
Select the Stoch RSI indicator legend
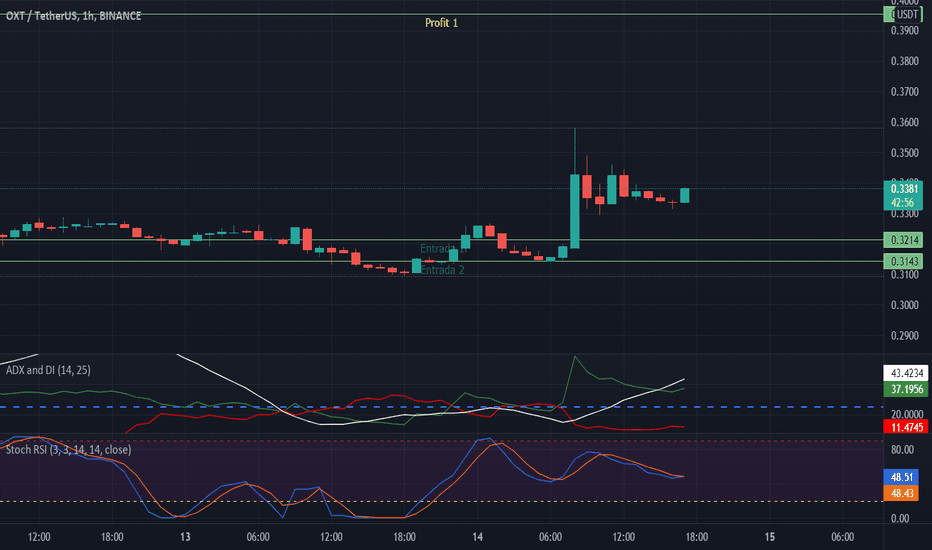(68, 450)
